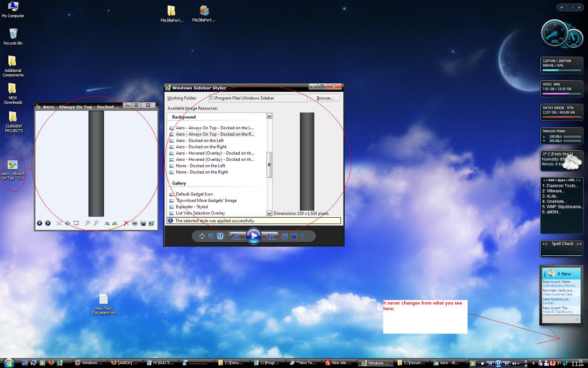Click the Background group header
588x368 pixels.
pos(184,117)
